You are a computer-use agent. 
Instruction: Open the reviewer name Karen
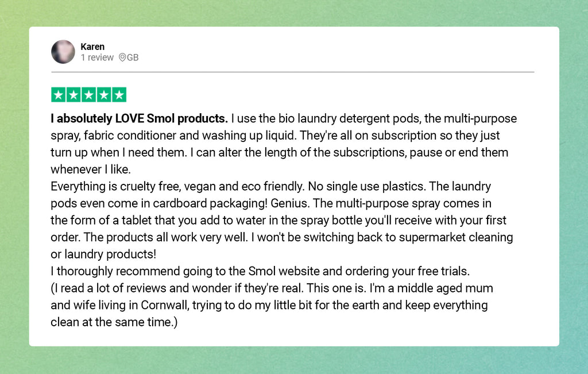pyautogui.click(x=92, y=47)
